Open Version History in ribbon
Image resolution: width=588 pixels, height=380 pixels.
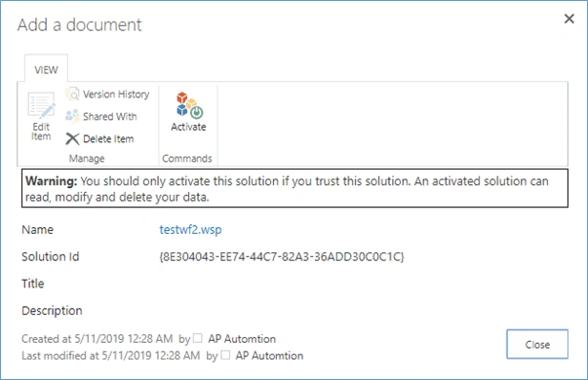coord(107,95)
